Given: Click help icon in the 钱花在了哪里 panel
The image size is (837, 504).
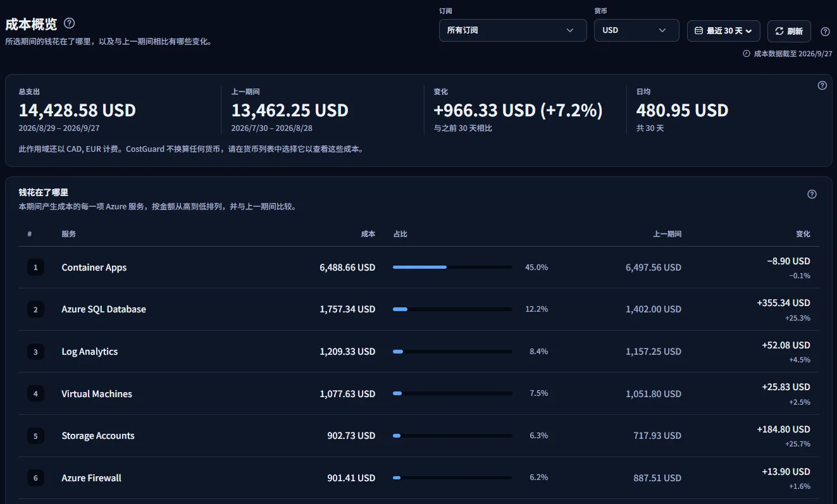Looking at the screenshot, I should pyautogui.click(x=812, y=194).
